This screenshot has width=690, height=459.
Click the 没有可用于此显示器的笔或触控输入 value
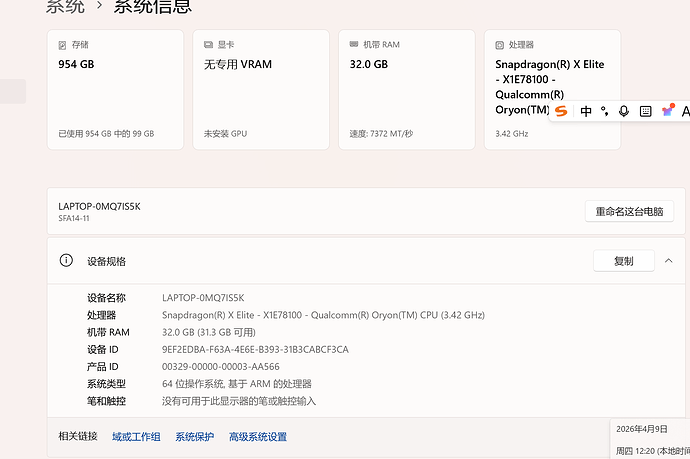(239, 401)
